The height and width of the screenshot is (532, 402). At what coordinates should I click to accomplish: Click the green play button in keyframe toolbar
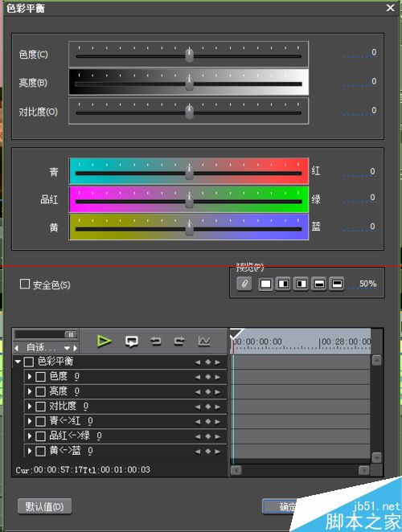(x=104, y=341)
